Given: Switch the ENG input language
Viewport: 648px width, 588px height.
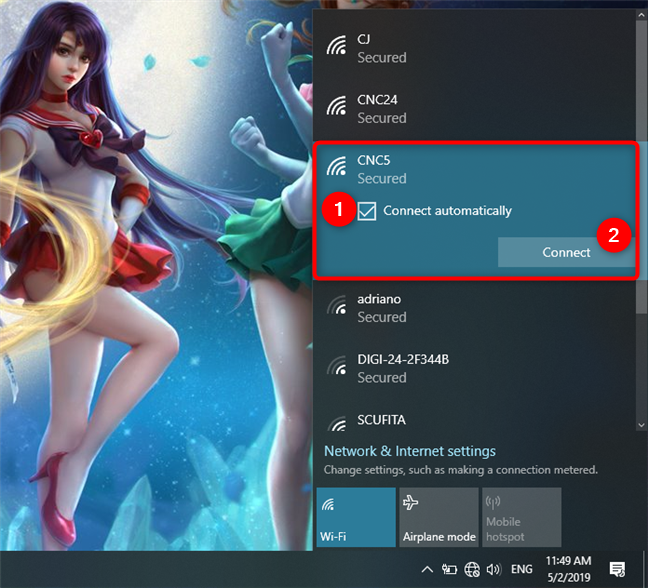Looking at the screenshot, I should coord(522,569).
